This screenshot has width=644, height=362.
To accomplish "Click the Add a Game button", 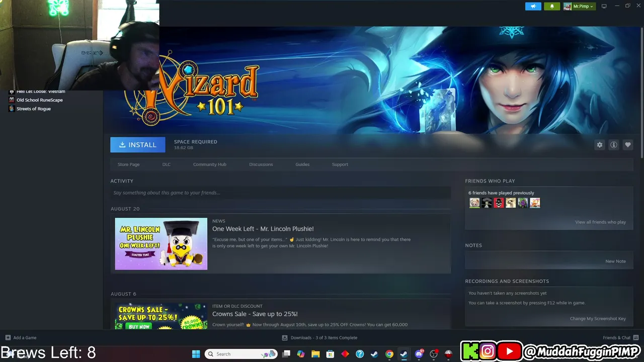I will [21, 338].
